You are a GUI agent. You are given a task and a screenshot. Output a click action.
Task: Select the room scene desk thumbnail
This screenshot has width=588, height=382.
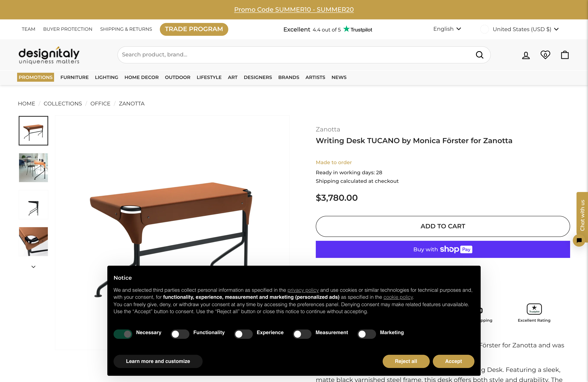coord(33,168)
